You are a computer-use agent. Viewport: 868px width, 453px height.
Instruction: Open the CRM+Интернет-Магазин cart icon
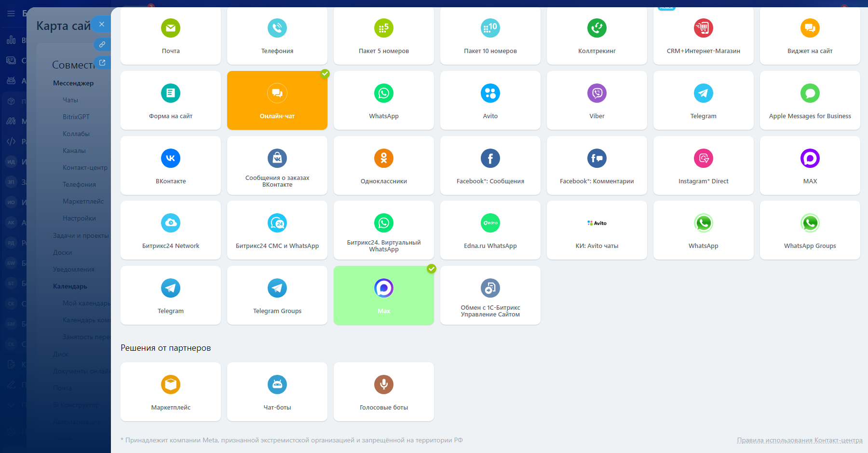pyautogui.click(x=704, y=28)
